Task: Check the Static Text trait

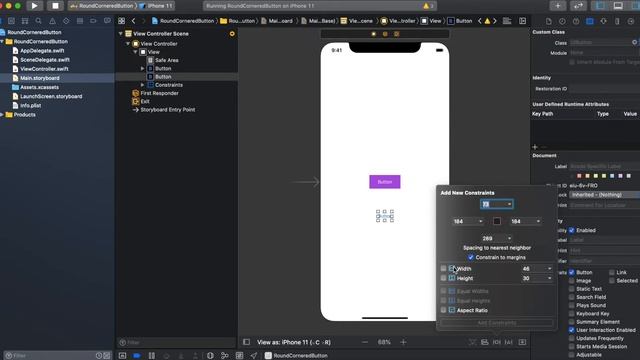Action: 571,289
